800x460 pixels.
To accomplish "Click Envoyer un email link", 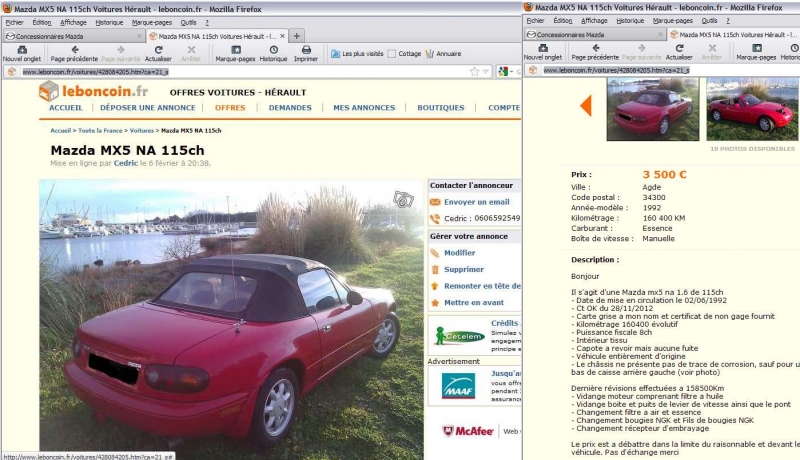I will (477, 202).
